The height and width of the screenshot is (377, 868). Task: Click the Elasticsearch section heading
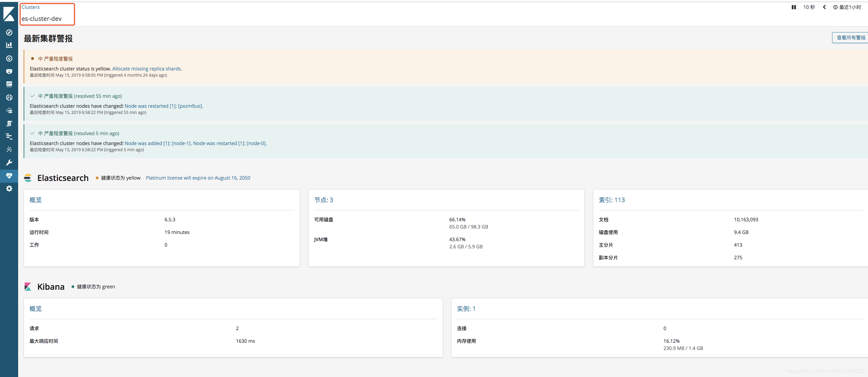pyautogui.click(x=63, y=178)
